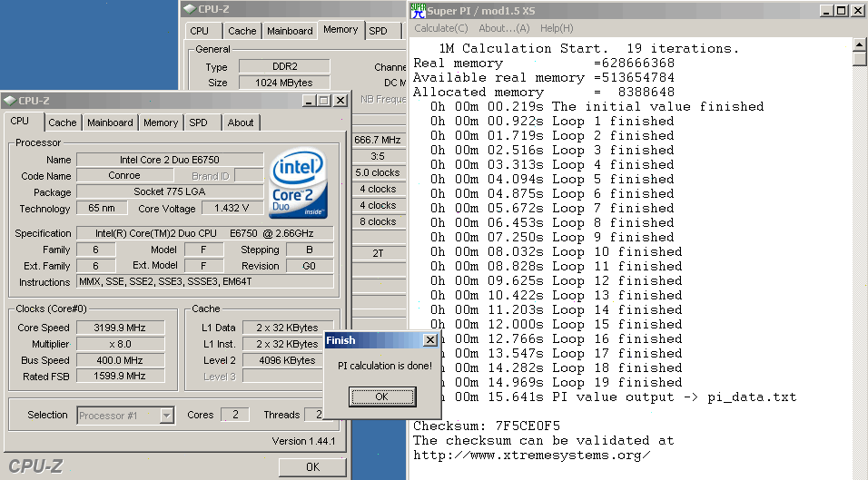Open the About tab in CPU-Z
Screen dimensions: 868x480
click(241, 122)
